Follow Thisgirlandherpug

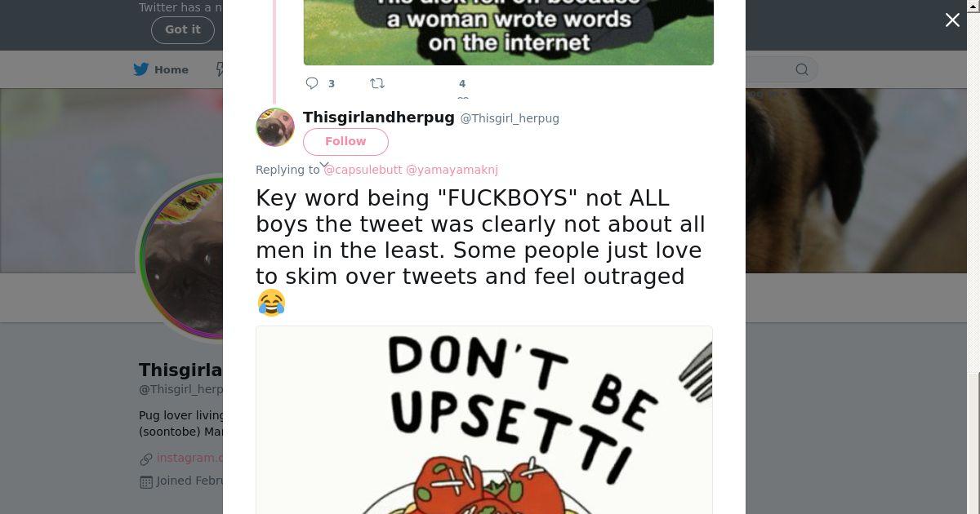(x=345, y=141)
